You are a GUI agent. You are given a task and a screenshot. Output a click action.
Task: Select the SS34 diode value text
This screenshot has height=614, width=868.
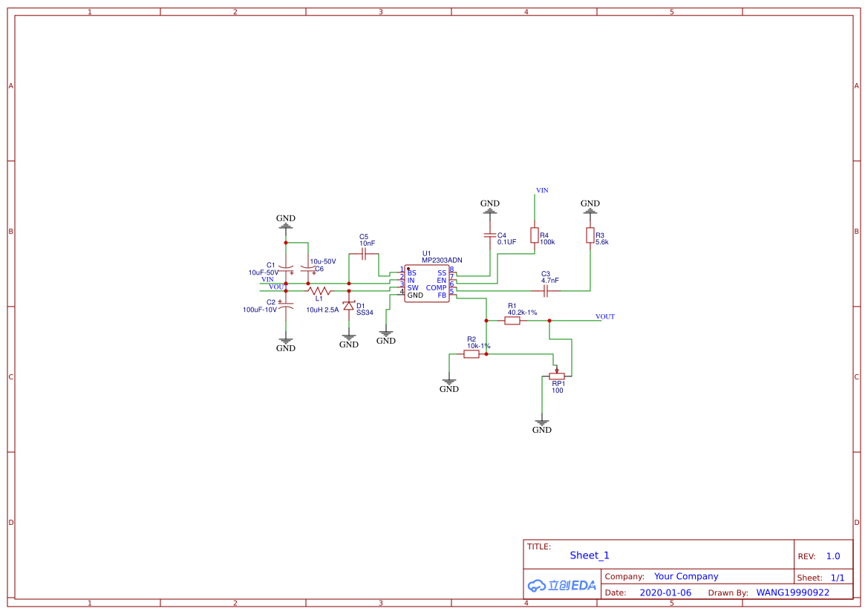(x=365, y=313)
